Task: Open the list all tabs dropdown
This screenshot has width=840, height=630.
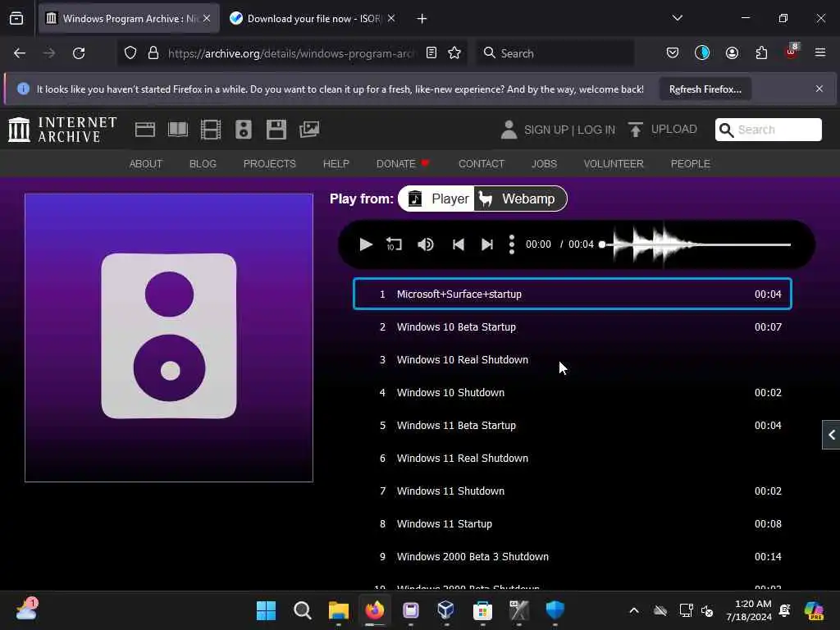Action: point(677,18)
